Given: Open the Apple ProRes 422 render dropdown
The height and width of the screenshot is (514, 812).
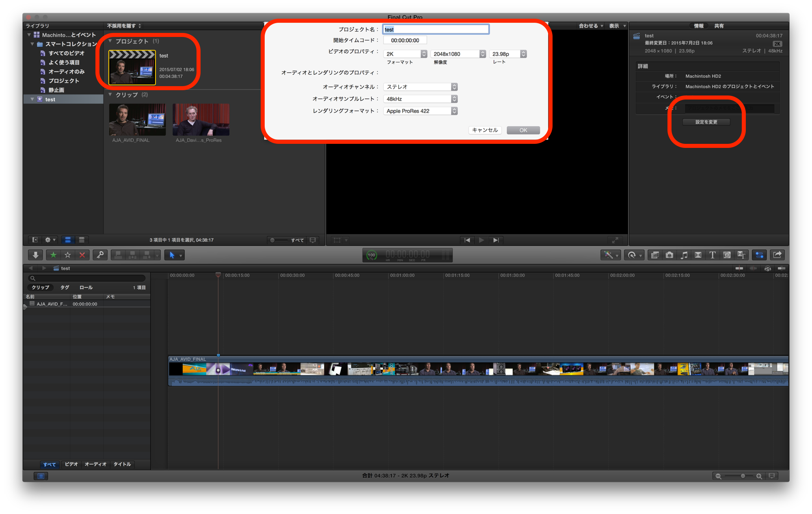Looking at the screenshot, I should [421, 111].
